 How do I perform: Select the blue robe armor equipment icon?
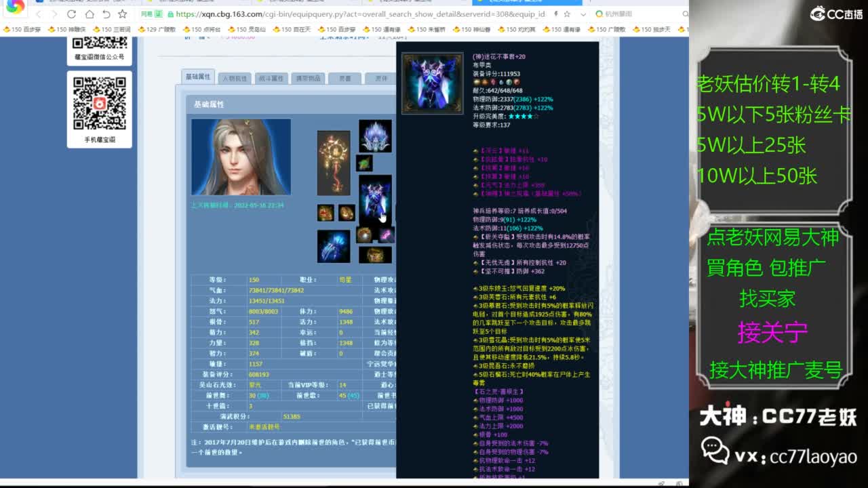click(x=375, y=200)
